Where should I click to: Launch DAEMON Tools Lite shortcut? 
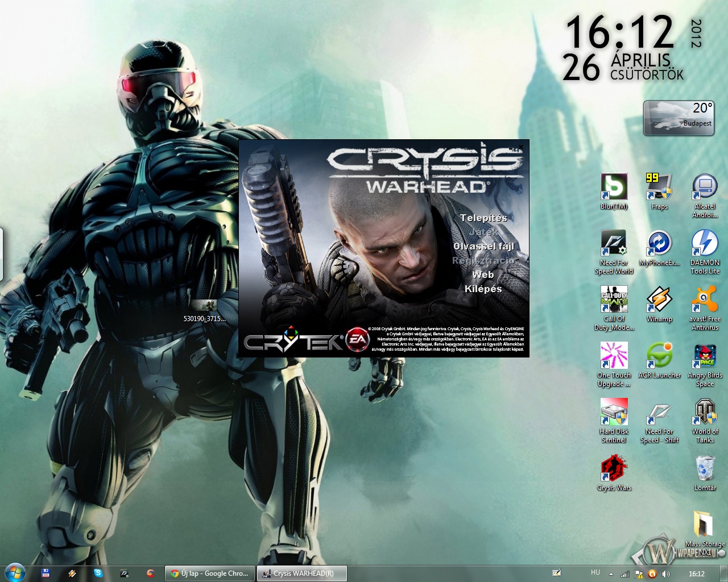tap(705, 252)
